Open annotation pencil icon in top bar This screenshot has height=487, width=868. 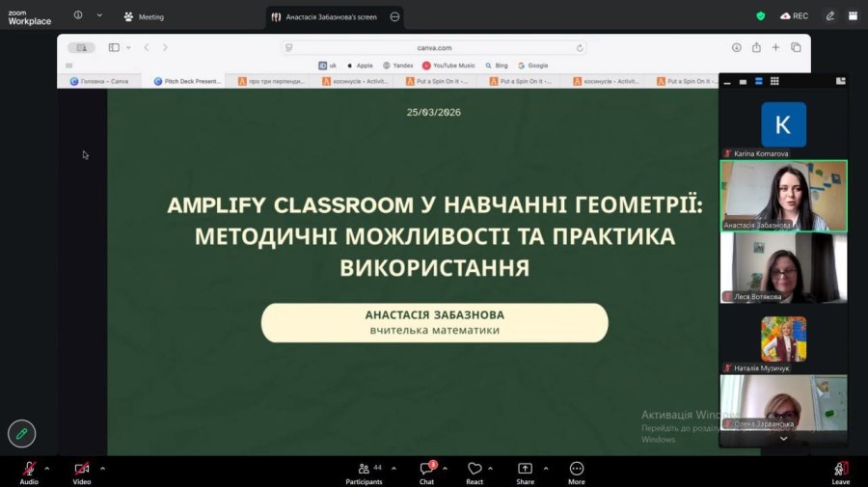click(x=829, y=16)
